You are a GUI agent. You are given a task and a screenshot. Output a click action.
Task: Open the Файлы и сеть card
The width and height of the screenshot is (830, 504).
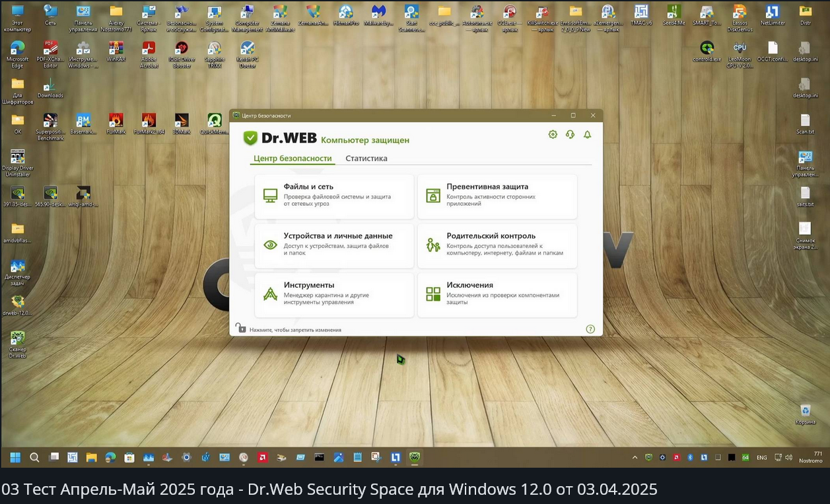(x=334, y=197)
